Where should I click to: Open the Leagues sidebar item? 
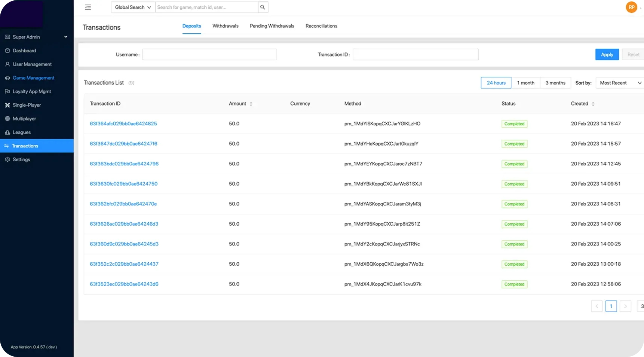coord(21,132)
